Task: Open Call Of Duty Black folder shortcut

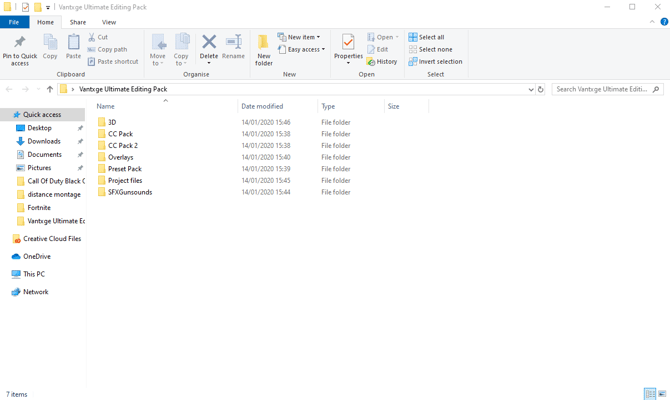Action: [56, 181]
